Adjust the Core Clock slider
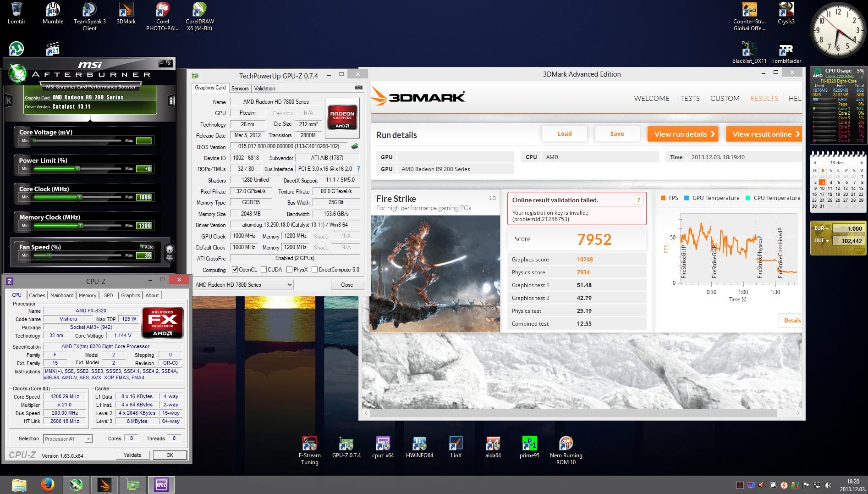 (80, 197)
